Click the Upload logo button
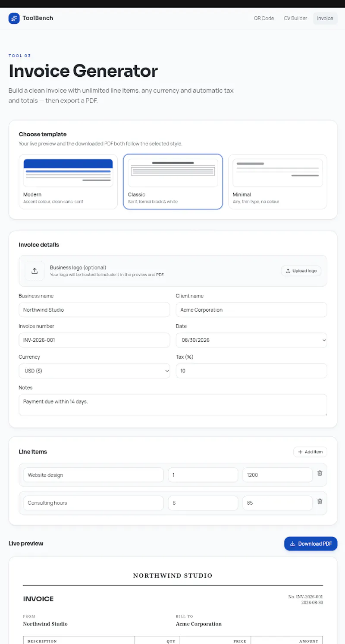 coord(301,271)
